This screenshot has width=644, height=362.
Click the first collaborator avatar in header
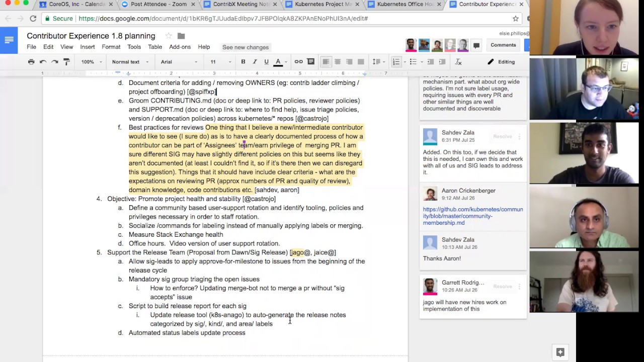click(x=411, y=45)
